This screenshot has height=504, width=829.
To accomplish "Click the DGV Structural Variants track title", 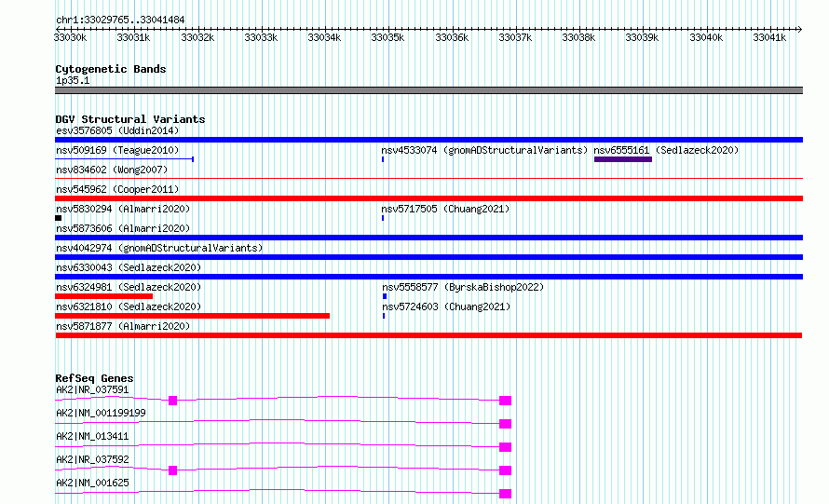I will tap(130, 119).
